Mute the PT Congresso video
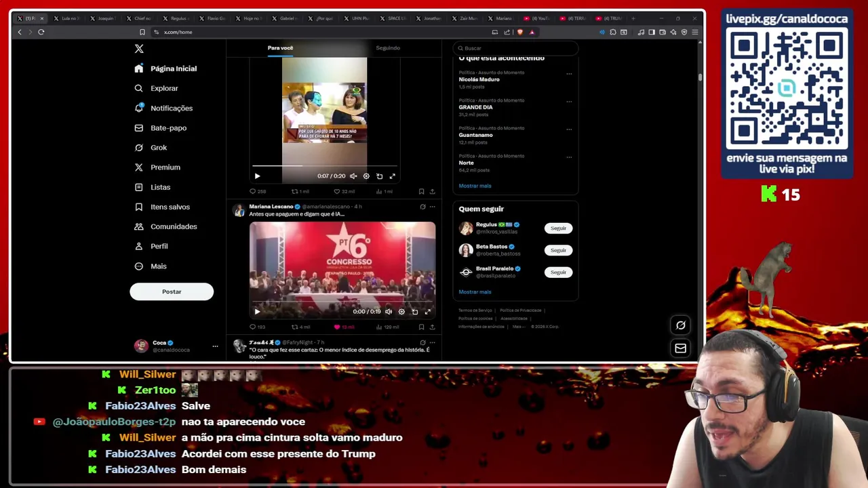Screen dimensions: 868x488 389,312
